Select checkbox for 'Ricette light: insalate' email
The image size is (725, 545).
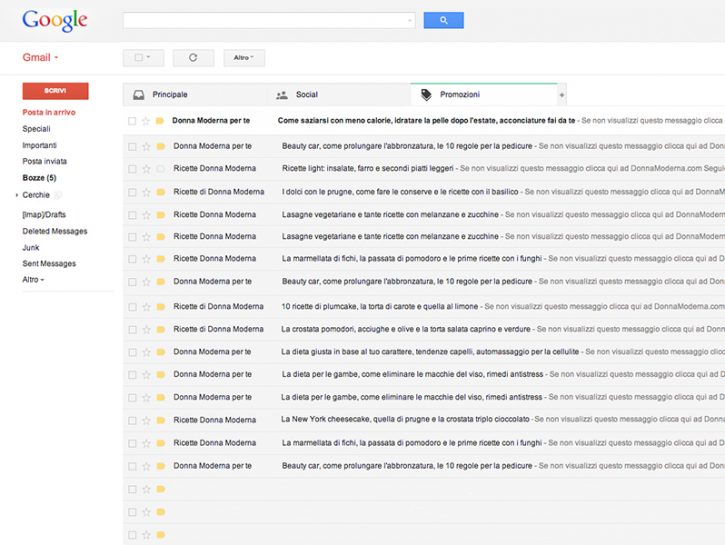[132, 169]
